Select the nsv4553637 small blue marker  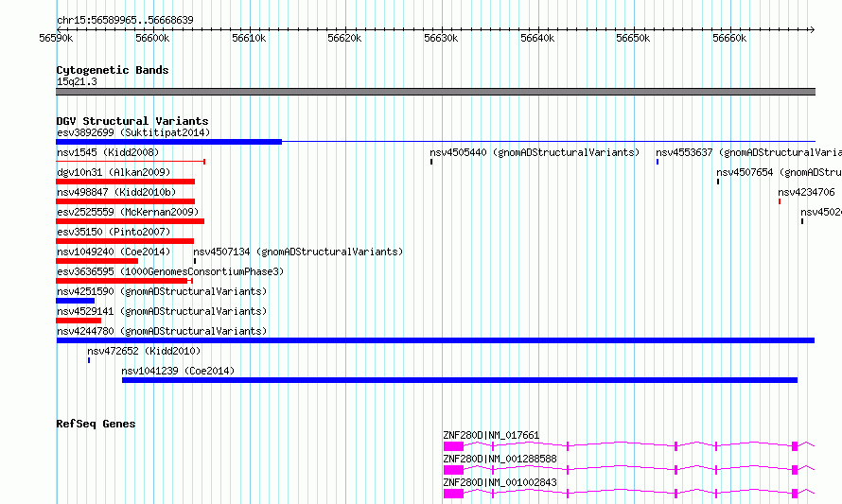(658, 162)
